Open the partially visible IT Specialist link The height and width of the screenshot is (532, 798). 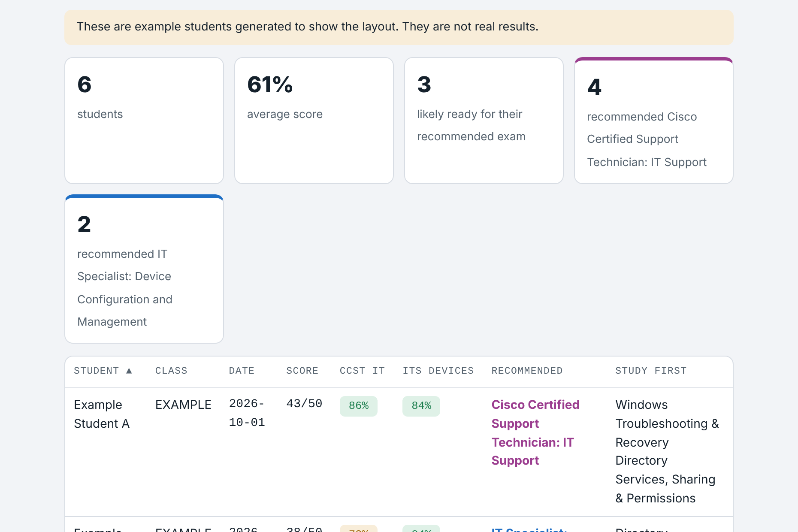(x=529, y=529)
